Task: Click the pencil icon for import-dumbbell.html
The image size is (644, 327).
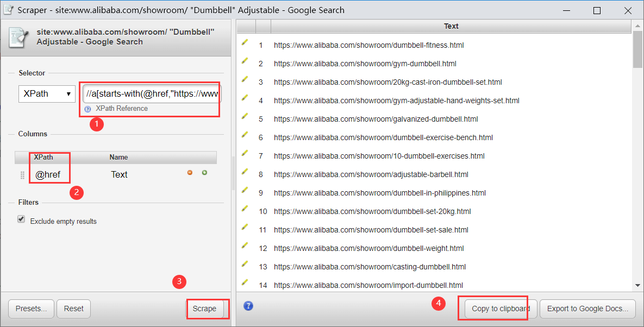Action: (x=245, y=282)
